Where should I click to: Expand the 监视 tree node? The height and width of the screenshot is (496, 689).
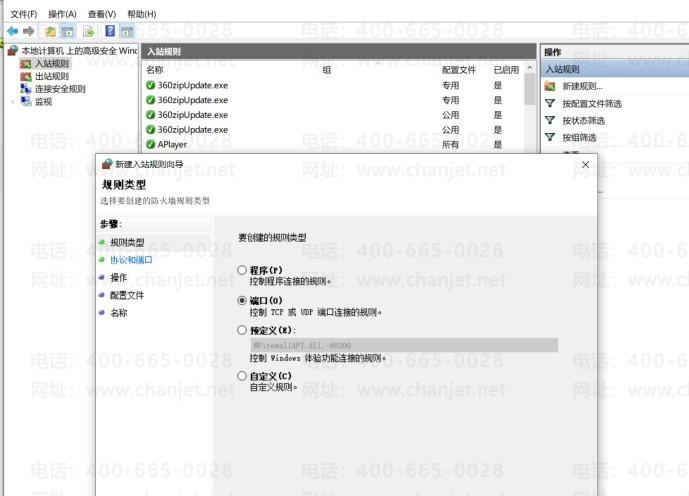(13, 102)
